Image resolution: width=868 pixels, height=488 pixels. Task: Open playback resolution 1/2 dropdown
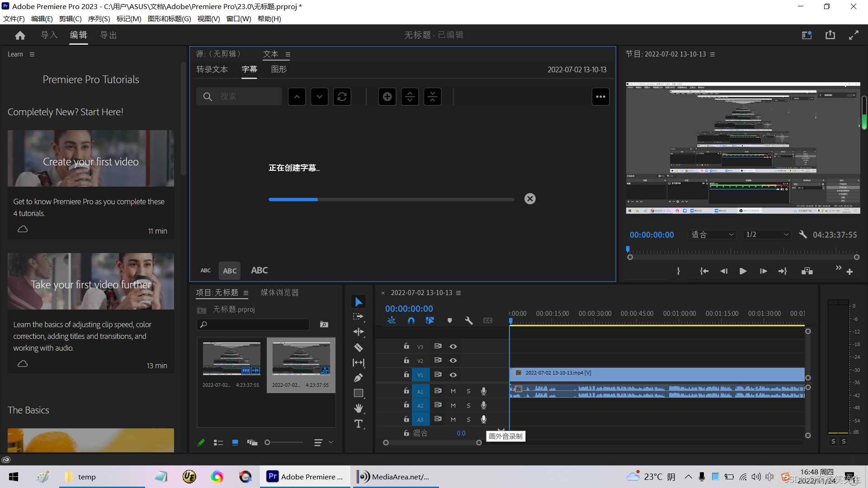[768, 235]
